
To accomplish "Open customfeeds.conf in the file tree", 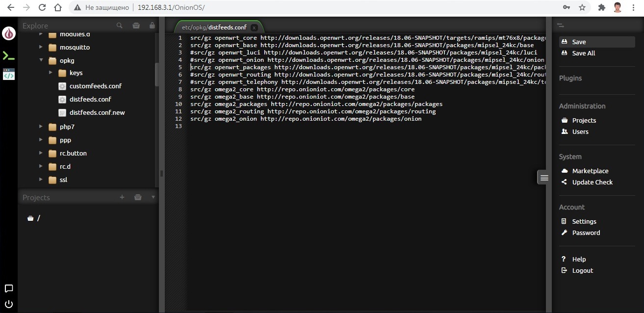I will (x=95, y=86).
